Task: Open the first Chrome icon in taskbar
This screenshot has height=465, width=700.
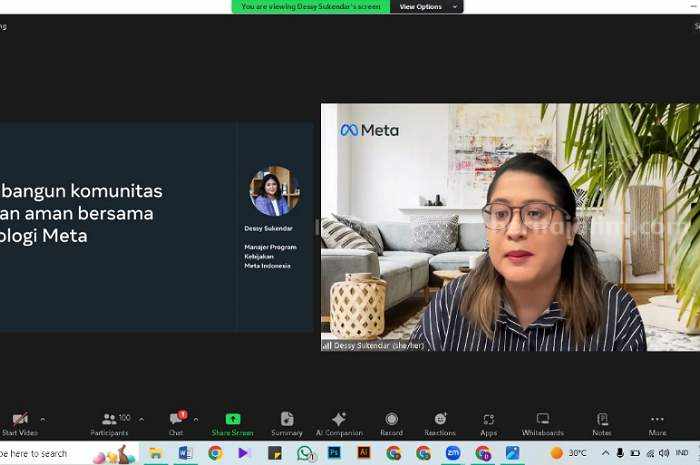Action: pyautogui.click(x=215, y=453)
